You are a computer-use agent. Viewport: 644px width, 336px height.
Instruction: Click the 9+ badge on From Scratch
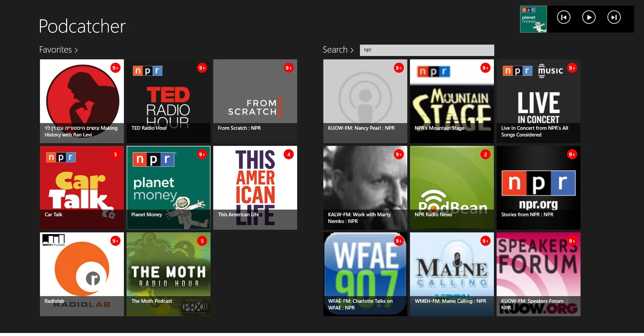(x=289, y=68)
